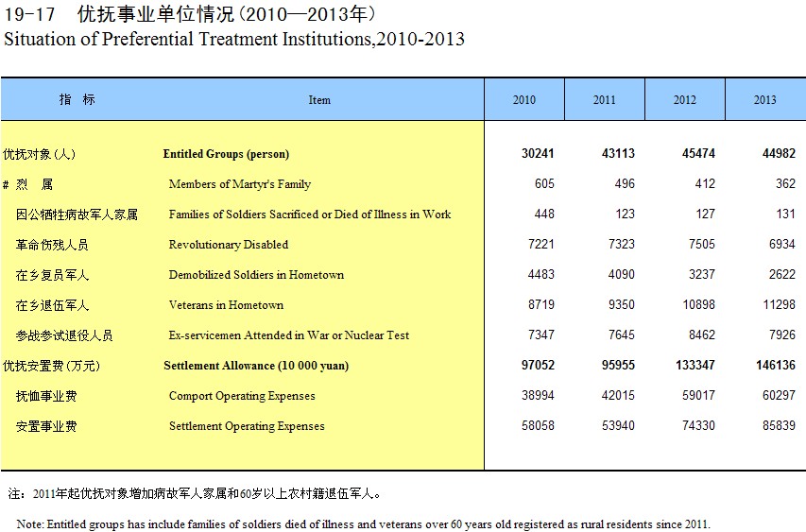Screen dimensions: 806x532
Task: Click the English note below the table
Action: (363, 524)
